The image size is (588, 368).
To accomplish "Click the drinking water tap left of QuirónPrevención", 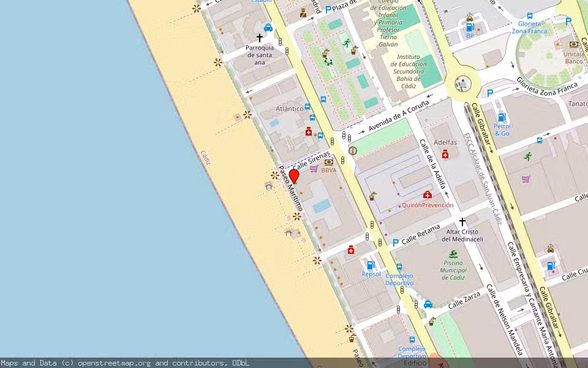I will point(372,196).
